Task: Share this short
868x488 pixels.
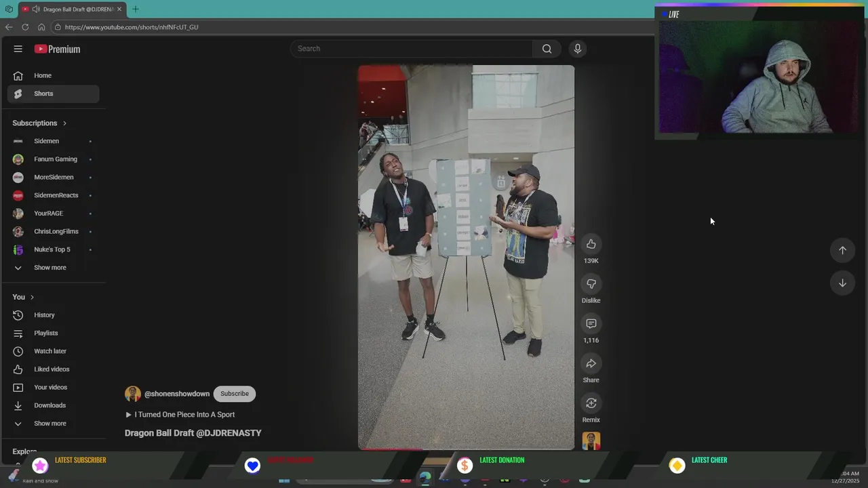Action: (591, 364)
